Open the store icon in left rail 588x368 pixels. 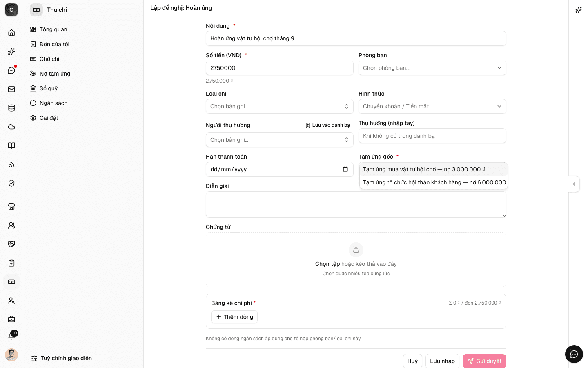point(11,206)
